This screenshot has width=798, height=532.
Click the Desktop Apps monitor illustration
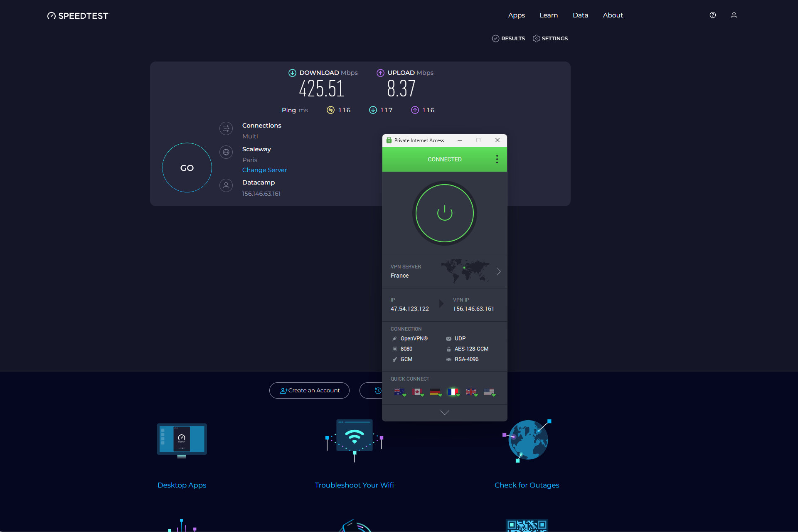[x=182, y=441]
